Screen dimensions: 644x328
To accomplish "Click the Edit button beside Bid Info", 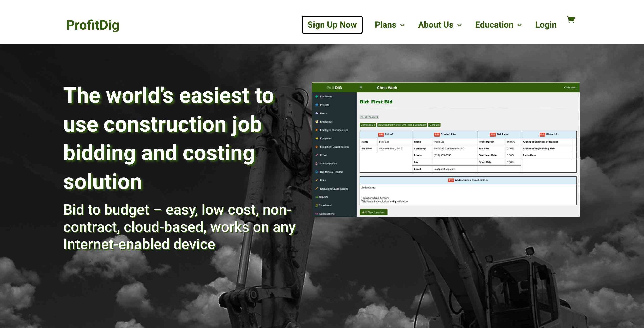I will click(381, 134).
